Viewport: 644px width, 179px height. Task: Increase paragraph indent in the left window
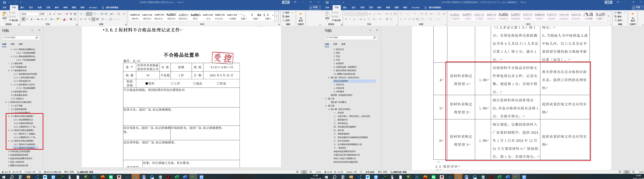106,14
